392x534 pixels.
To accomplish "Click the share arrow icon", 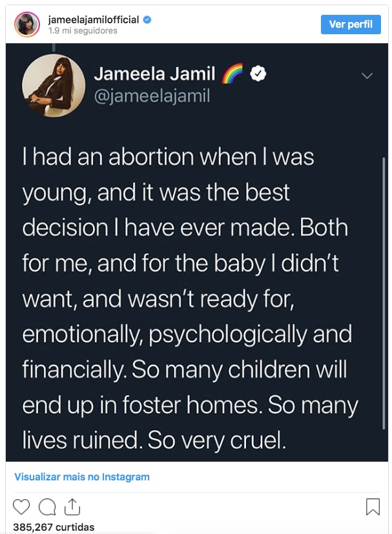I will click(72, 506).
